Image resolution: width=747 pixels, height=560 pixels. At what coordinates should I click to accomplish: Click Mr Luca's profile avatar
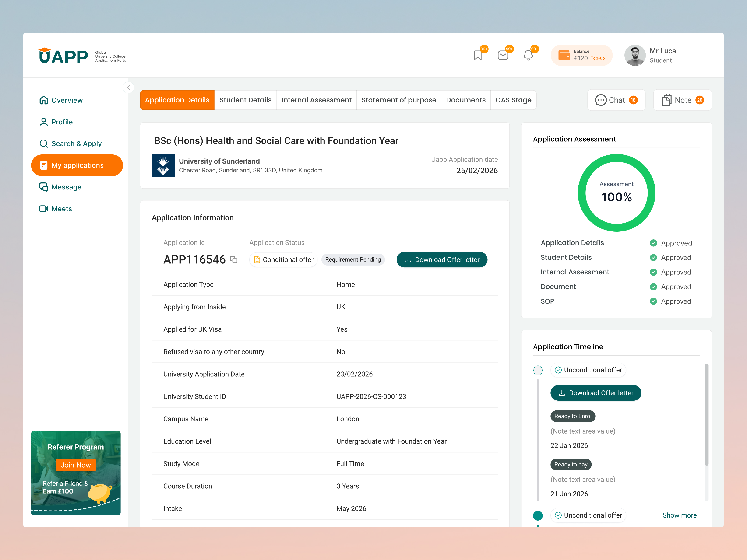click(x=635, y=55)
